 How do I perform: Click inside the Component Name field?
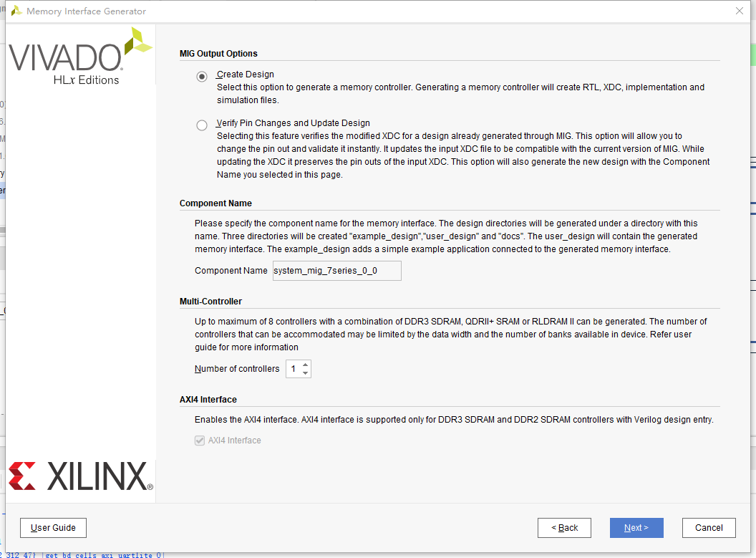click(336, 270)
